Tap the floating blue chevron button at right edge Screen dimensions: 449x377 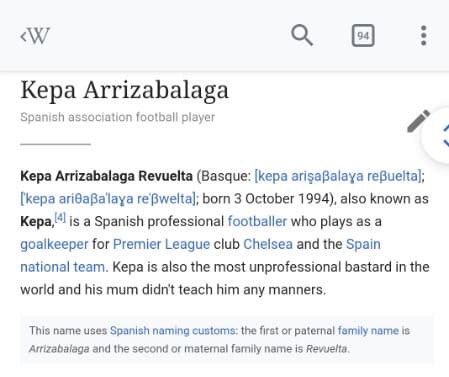[440, 135]
